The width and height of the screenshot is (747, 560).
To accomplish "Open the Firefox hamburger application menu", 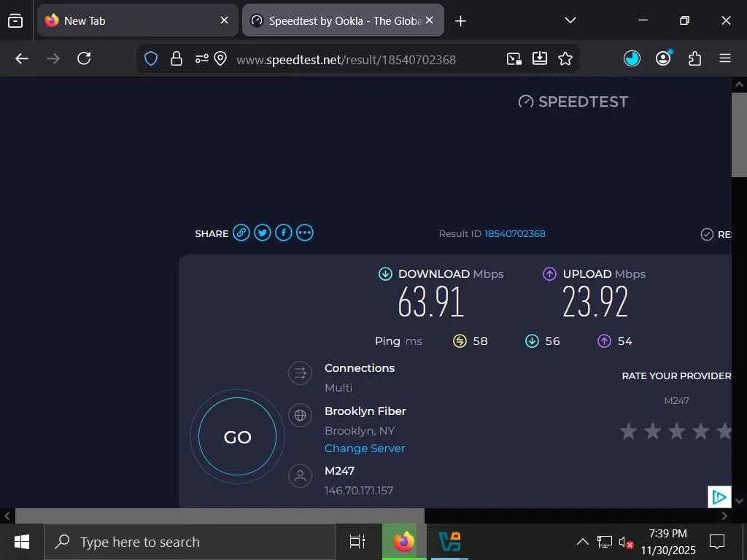I will 725,58.
